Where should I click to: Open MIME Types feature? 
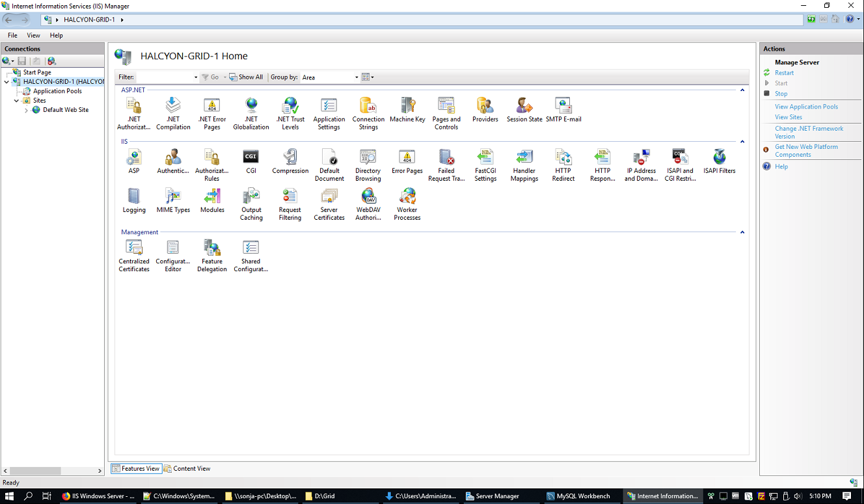173,200
